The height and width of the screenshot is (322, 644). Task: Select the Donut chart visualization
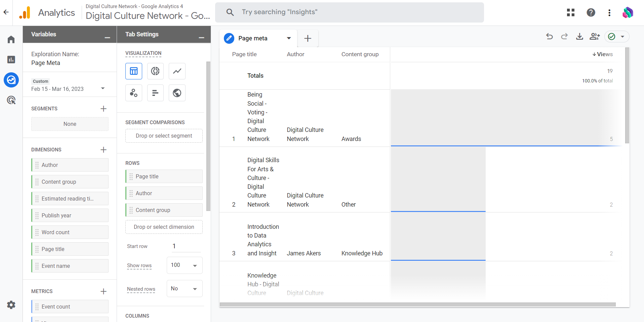click(155, 71)
